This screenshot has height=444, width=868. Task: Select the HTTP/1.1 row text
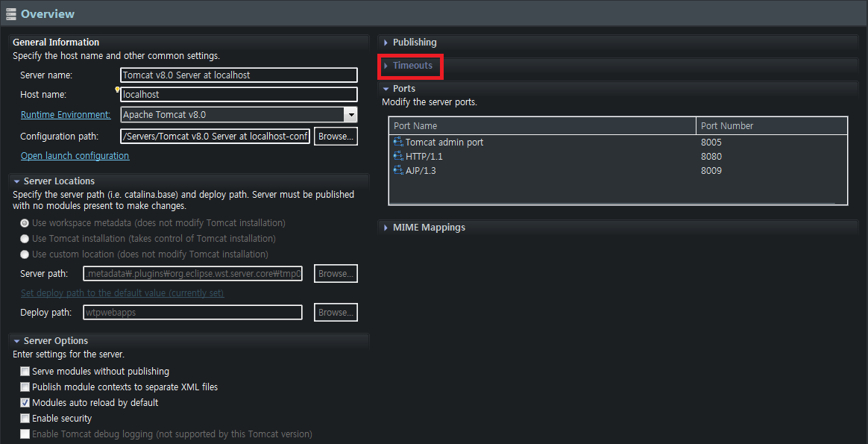[x=424, y=157]
